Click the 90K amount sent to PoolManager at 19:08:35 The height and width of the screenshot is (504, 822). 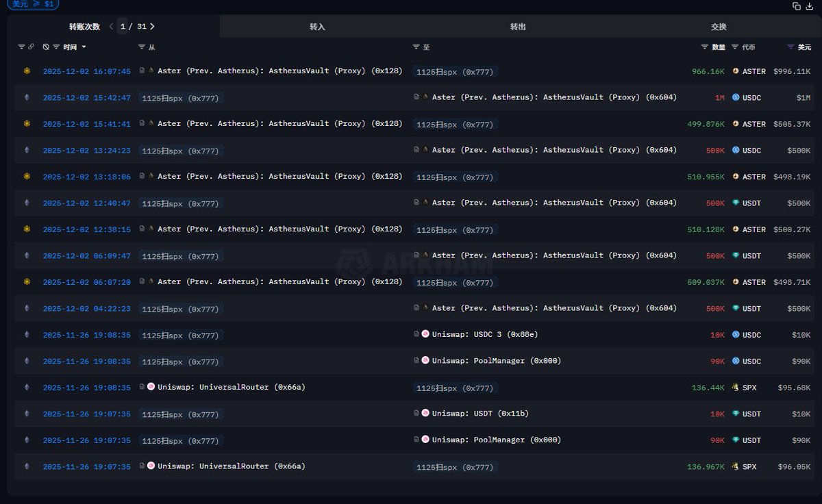(717, 361)
